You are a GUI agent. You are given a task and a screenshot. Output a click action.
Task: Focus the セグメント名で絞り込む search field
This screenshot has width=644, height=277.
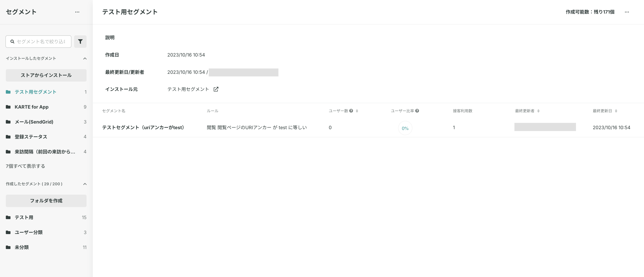click(x=38, y=42)
